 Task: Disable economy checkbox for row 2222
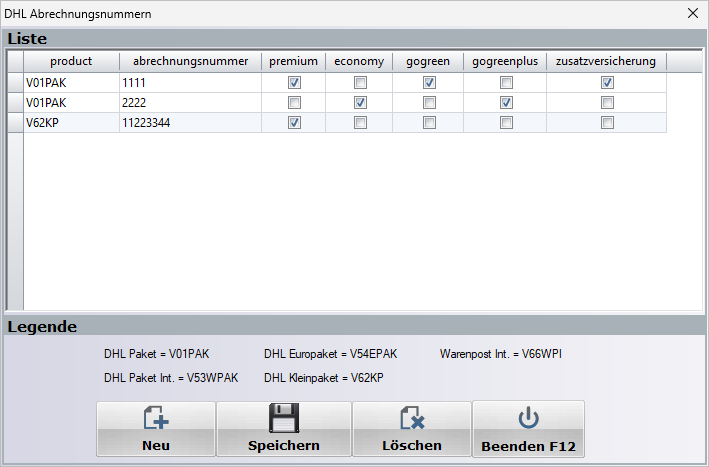[360, 102]
